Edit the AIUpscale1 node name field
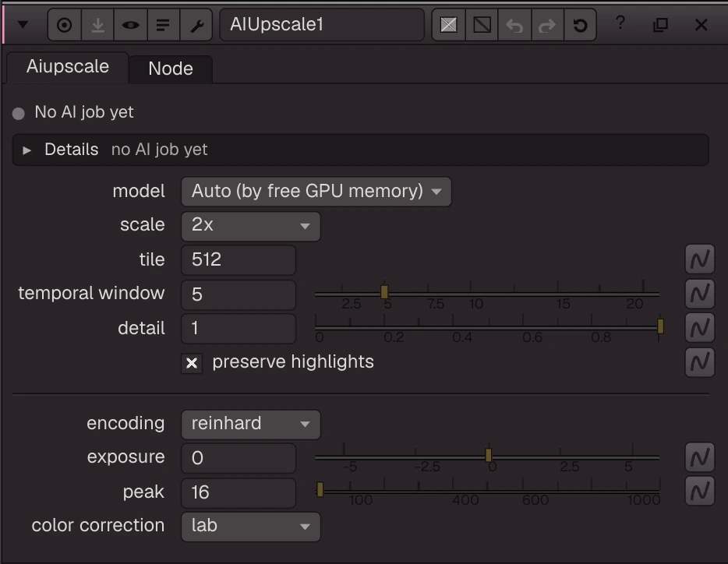728x564 pixels. (x=322, y=25)
